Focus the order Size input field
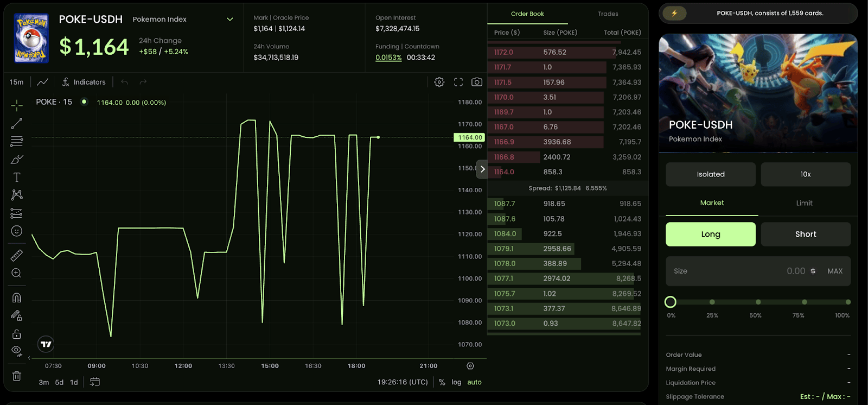 758,271
